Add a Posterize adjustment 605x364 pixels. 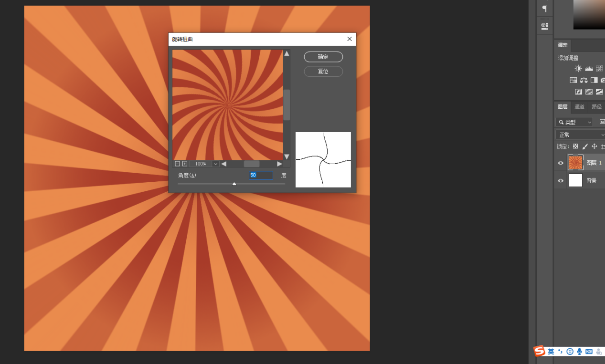[x=589, y=92]
